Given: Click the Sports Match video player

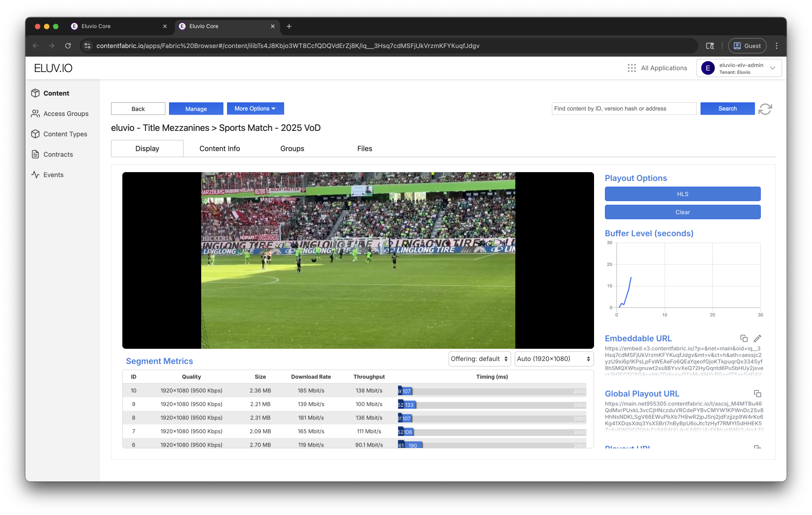Looking at the screenshot, I should pyautogui.click(x=358, y=260).
